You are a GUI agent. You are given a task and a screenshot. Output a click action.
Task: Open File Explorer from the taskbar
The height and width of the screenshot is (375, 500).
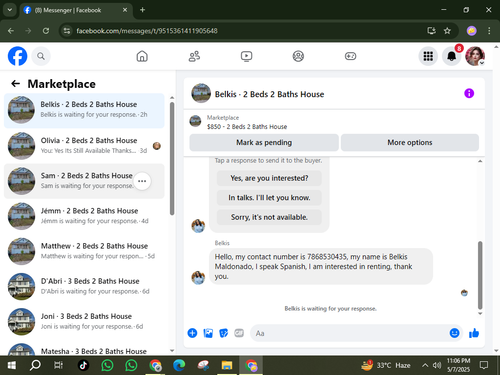[x=227, y=365]
